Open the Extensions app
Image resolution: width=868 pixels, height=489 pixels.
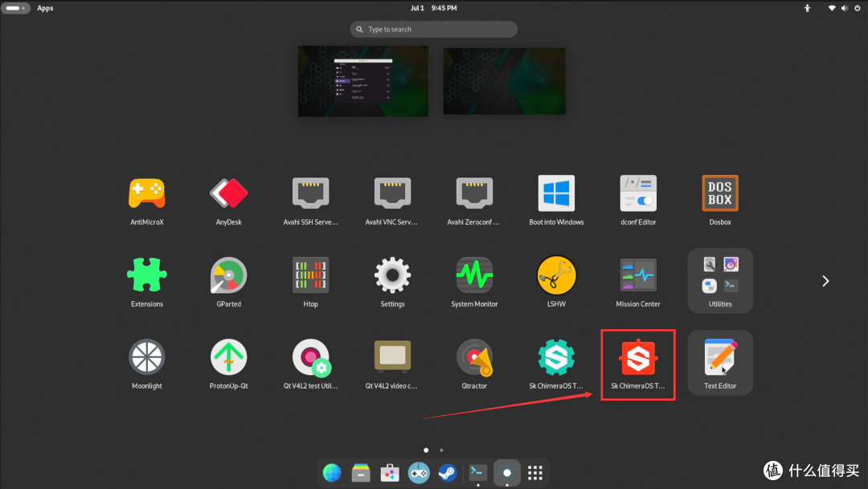pos(147,275)
